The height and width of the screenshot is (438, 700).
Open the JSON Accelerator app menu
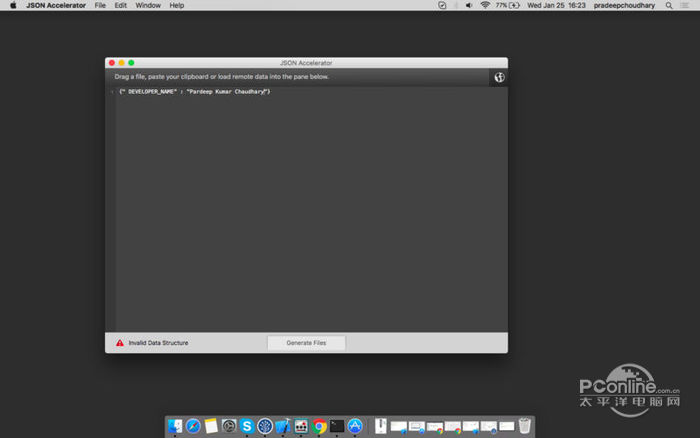[x=56, y=5]
